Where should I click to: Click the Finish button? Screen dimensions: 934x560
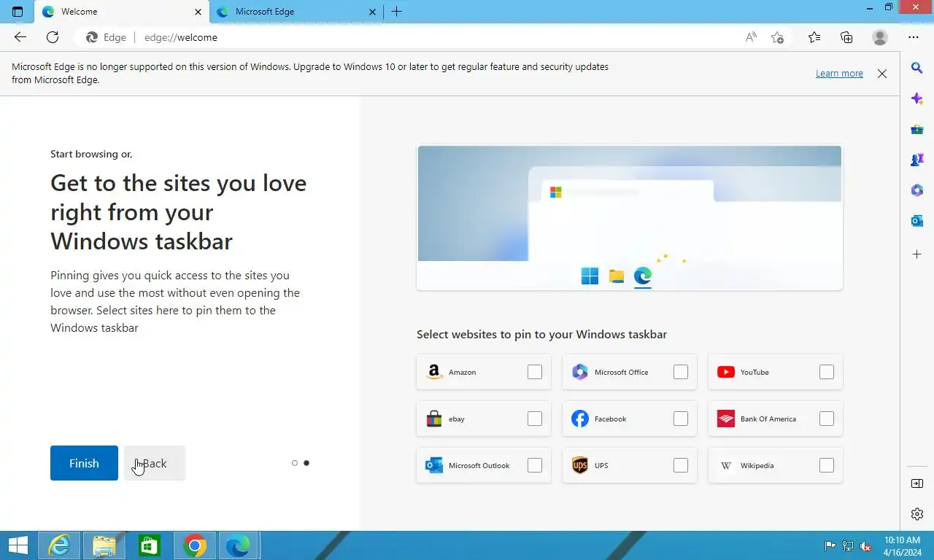[84, 463]
